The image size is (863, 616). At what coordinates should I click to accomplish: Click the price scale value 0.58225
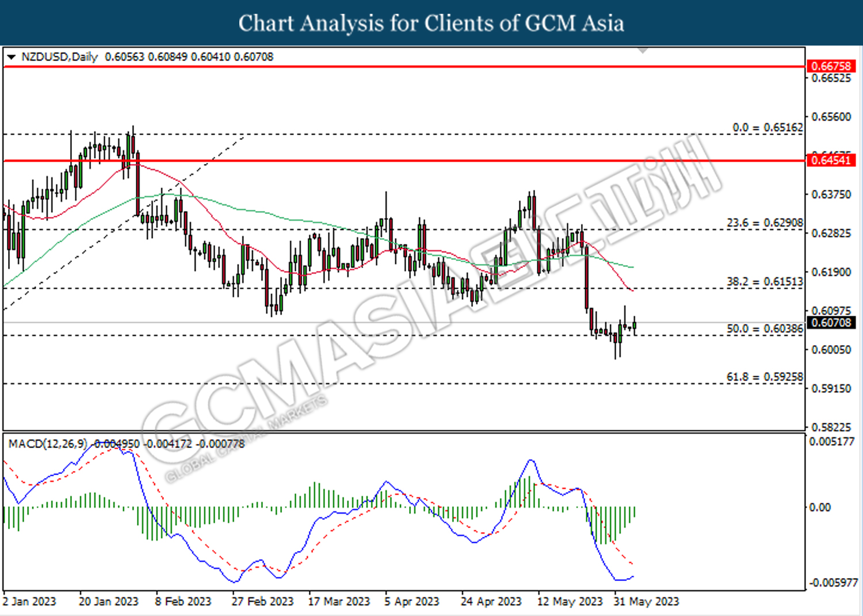pos(831,427)
